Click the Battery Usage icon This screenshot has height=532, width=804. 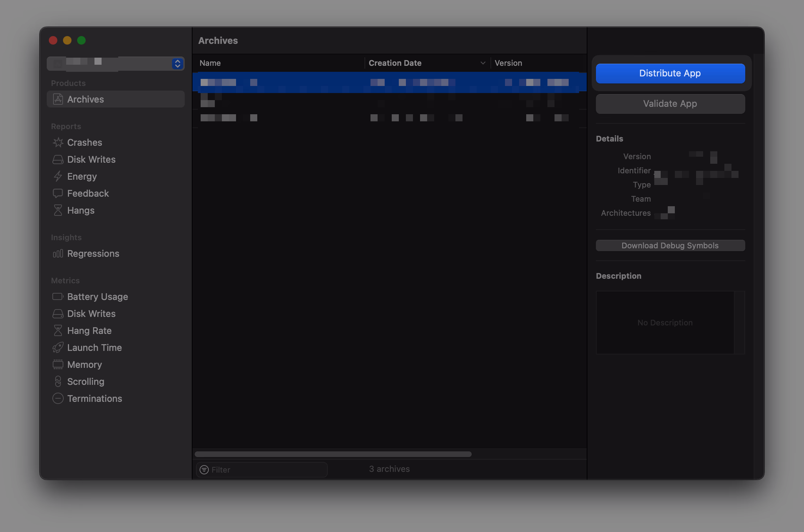point(58,296)
